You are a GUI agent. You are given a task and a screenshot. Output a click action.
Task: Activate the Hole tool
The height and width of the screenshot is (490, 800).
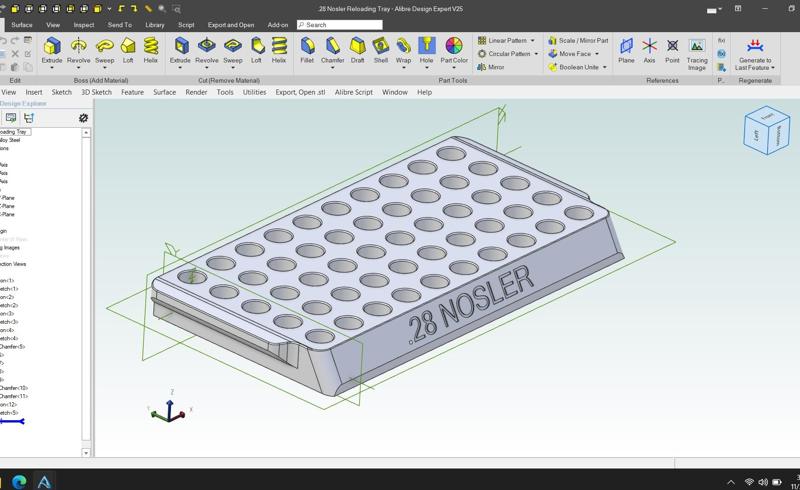click(x=427, y=50)
